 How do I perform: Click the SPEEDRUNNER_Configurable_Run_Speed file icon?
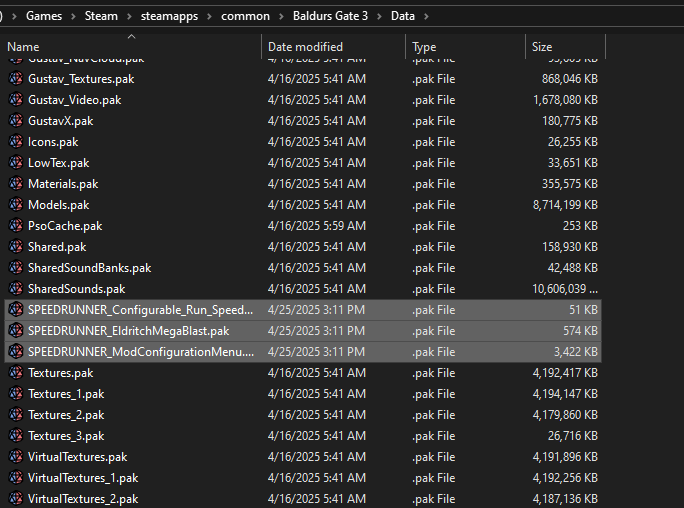(x=16, y=310)
